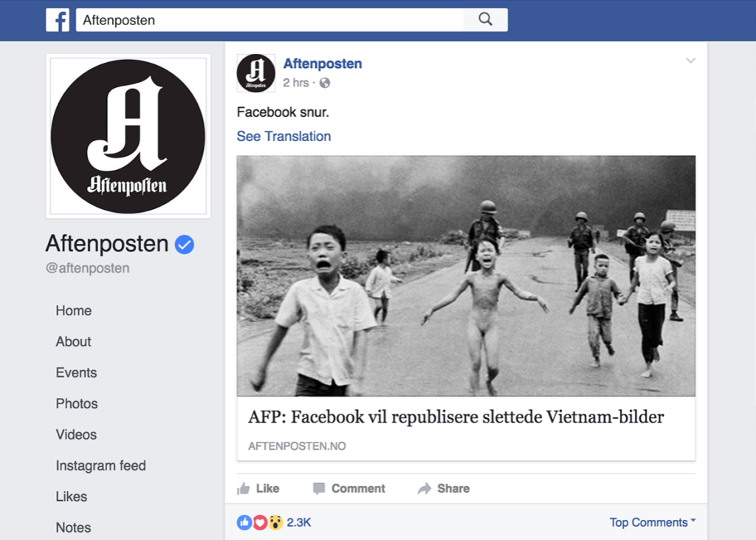The width and height of the screenshot is (756, 540).
Task: Open the Photos page section
Action: point(77,403)
